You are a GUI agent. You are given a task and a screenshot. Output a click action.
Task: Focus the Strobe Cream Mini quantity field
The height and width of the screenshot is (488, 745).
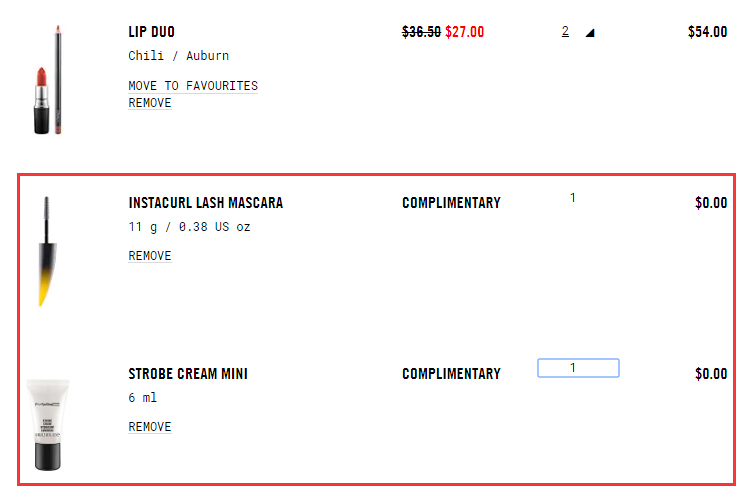[578, 368]
